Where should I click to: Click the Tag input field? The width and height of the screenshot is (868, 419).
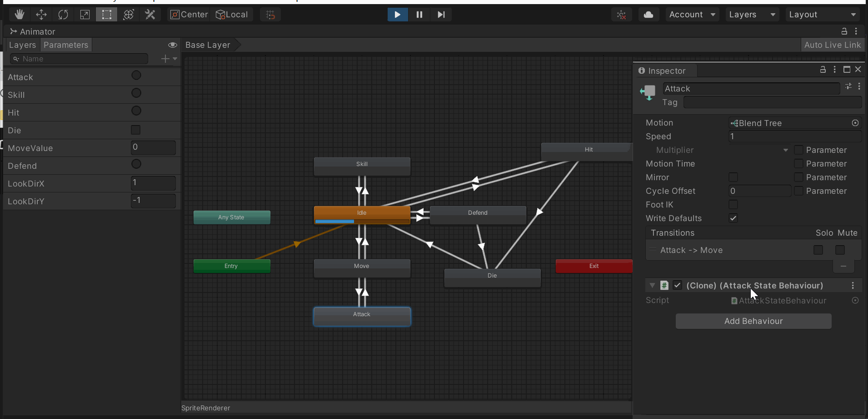(773, 102)
